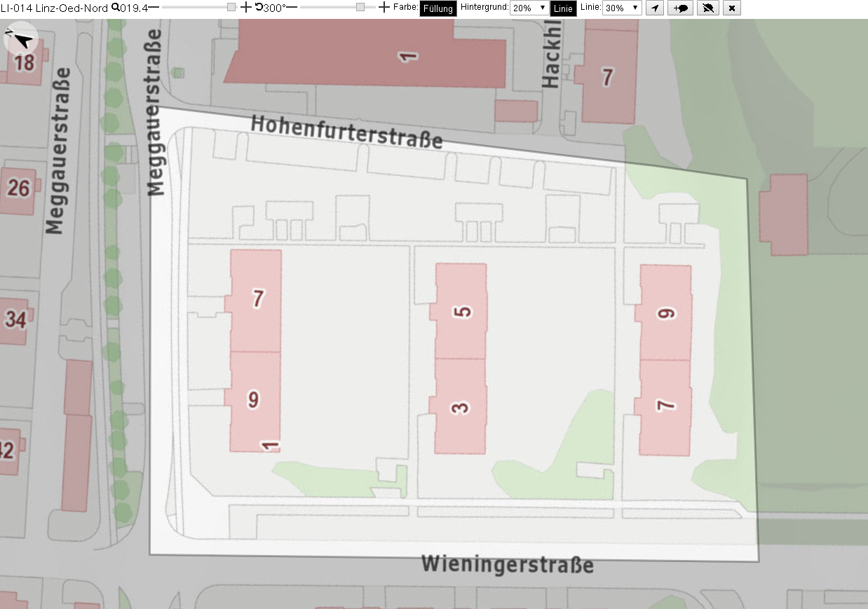868x609 pixels.
Task: Click the rotation increase plus icon
Action: click(384, 7)
